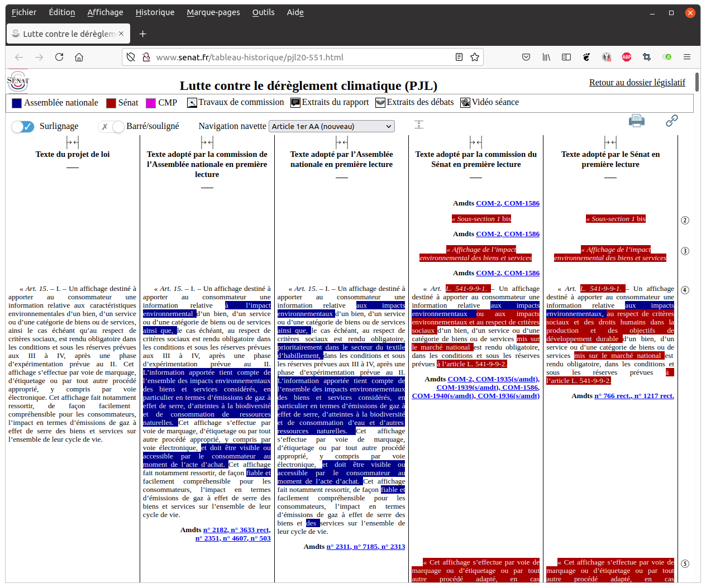Collapse the Assemblée commission text column

pyautogui.click(x=207, y=142)
